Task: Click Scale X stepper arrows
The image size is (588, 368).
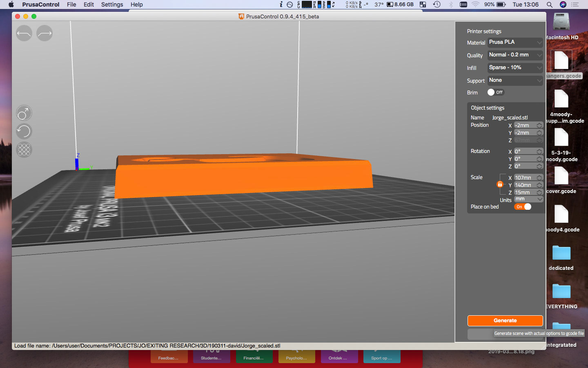Action: [539, 178]
